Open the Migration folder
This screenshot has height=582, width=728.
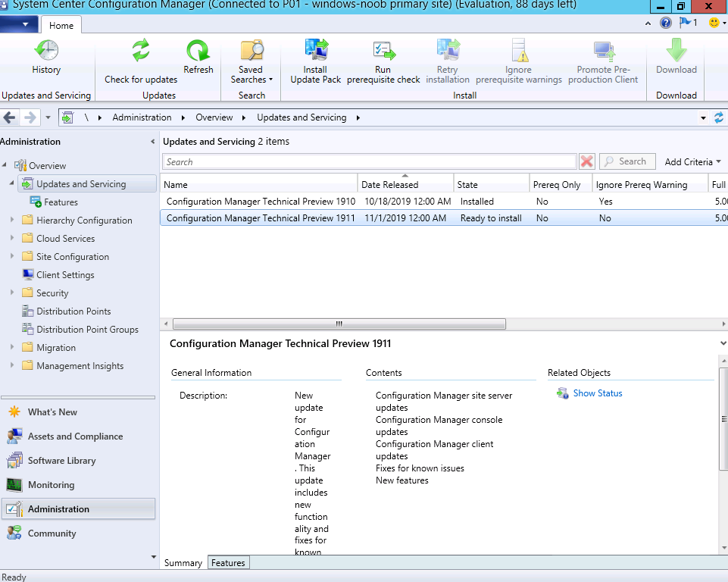tap(56, 347)
